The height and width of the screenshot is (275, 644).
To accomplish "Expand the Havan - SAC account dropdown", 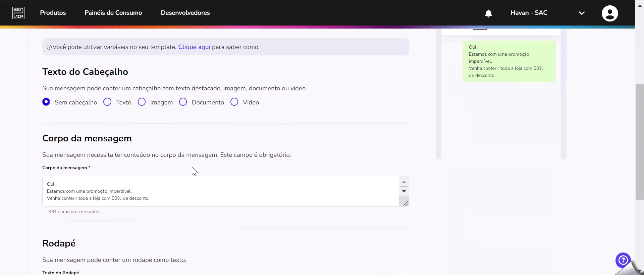I will click(x=582, y=13).
